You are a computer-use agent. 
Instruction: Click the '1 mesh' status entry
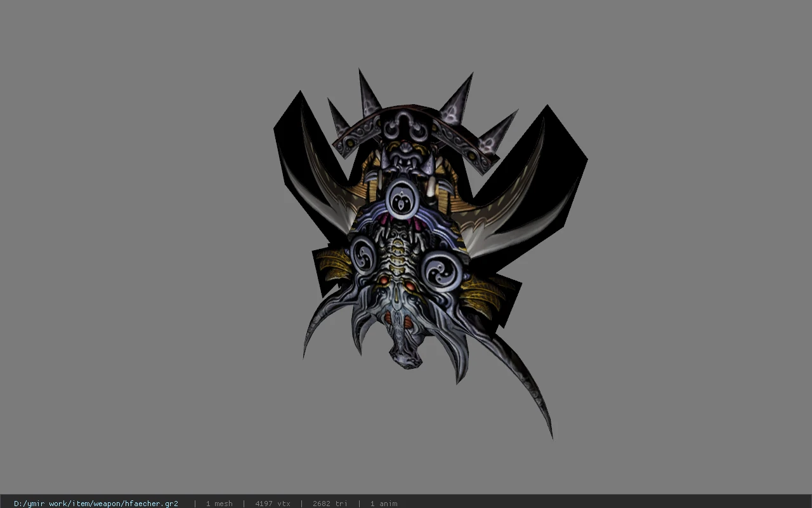[x=219, y=504]
